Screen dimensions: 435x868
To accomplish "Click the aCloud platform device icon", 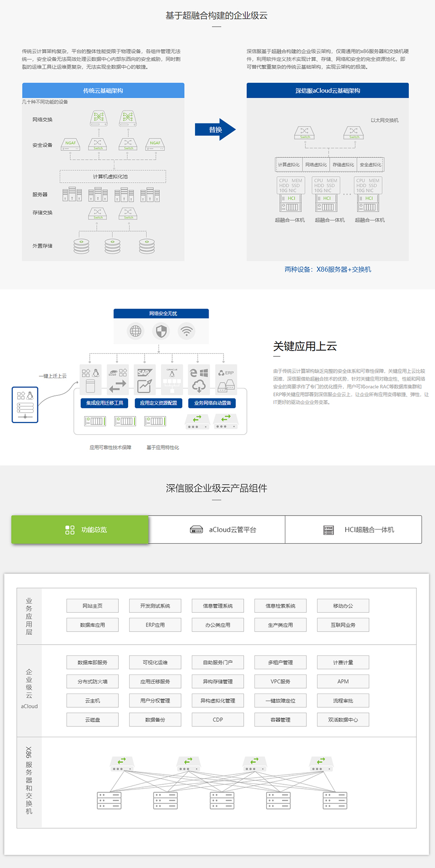I will click(196, 530).
